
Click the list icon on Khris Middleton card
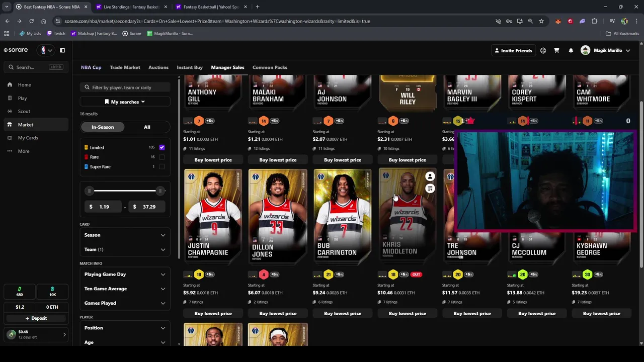(430, 189)
